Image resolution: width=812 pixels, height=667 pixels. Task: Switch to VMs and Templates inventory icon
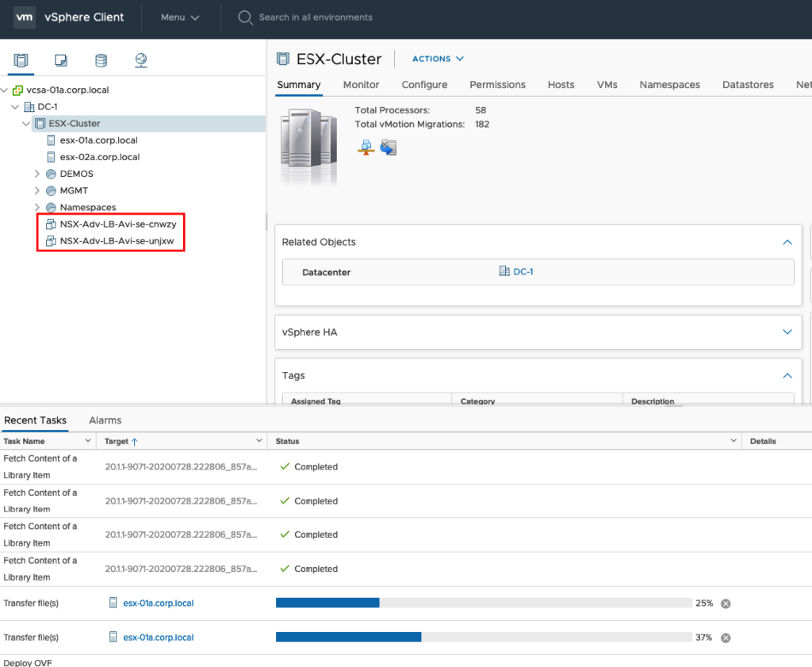(x=61, y=60)
